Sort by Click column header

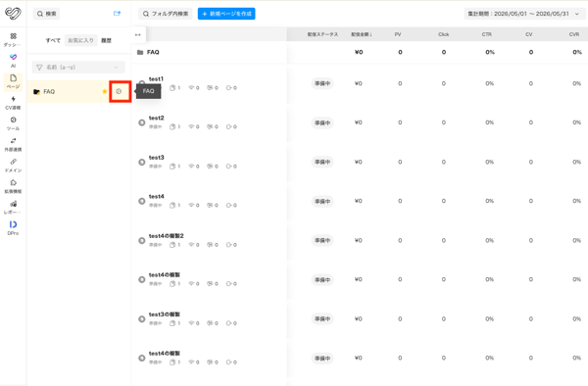444,34
